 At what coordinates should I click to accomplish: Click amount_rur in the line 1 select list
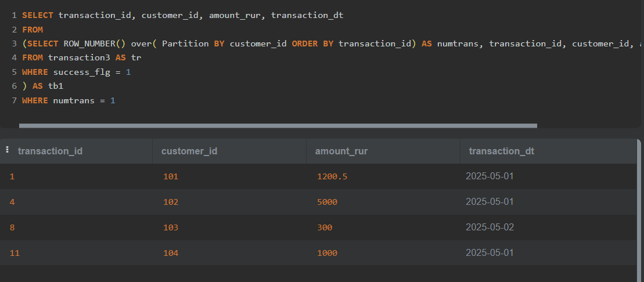235,16
